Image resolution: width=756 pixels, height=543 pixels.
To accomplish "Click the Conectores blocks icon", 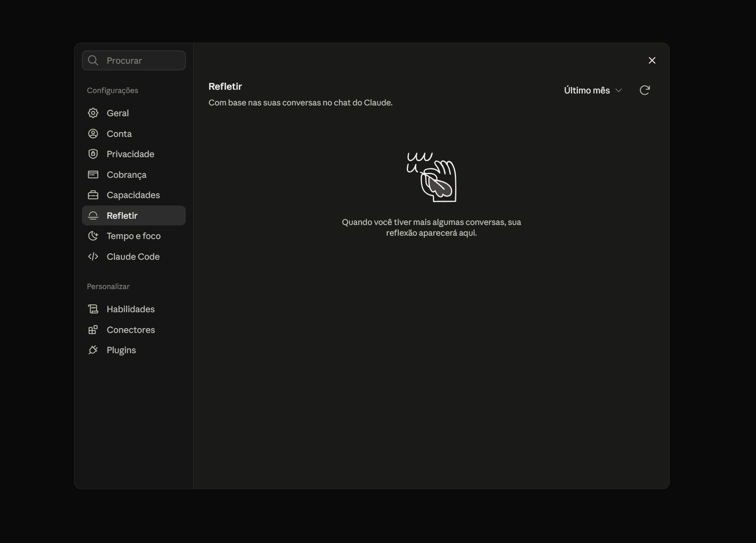I will (x=93, y=330).
